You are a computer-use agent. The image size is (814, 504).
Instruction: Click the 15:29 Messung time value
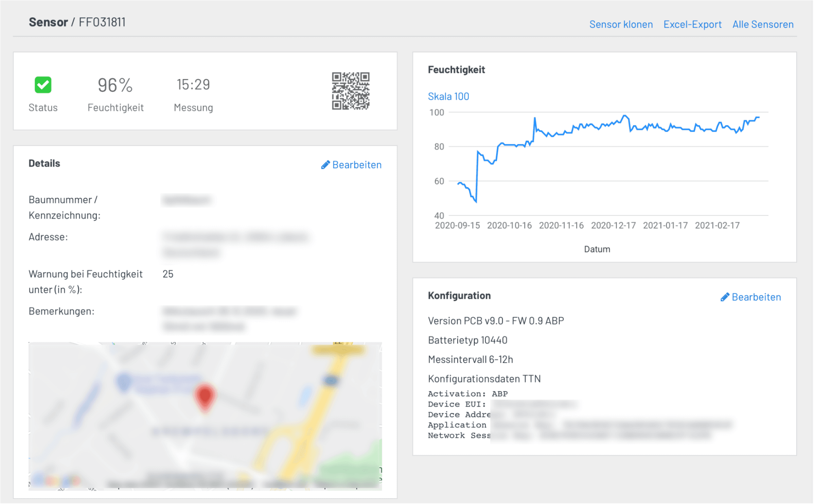tap(193, 84)
